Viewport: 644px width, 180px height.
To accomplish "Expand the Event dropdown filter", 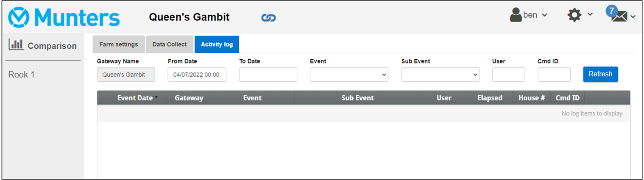I will [x=349, y=75].
